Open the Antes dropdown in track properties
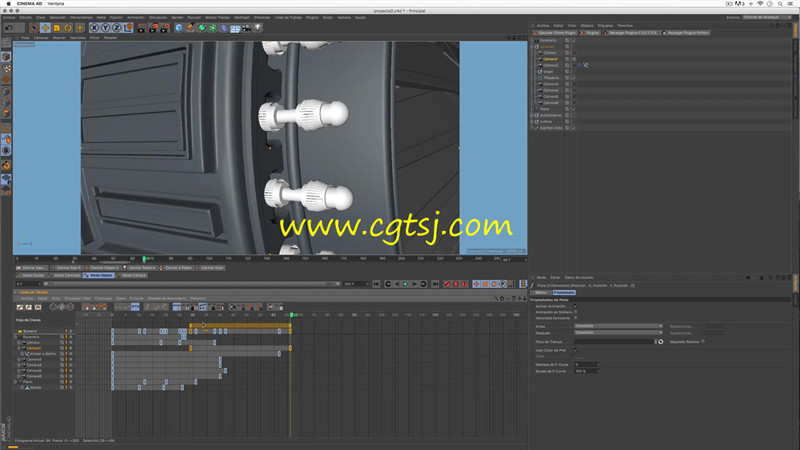This screenshot has width=800, height=450. (x=618, y=326)
